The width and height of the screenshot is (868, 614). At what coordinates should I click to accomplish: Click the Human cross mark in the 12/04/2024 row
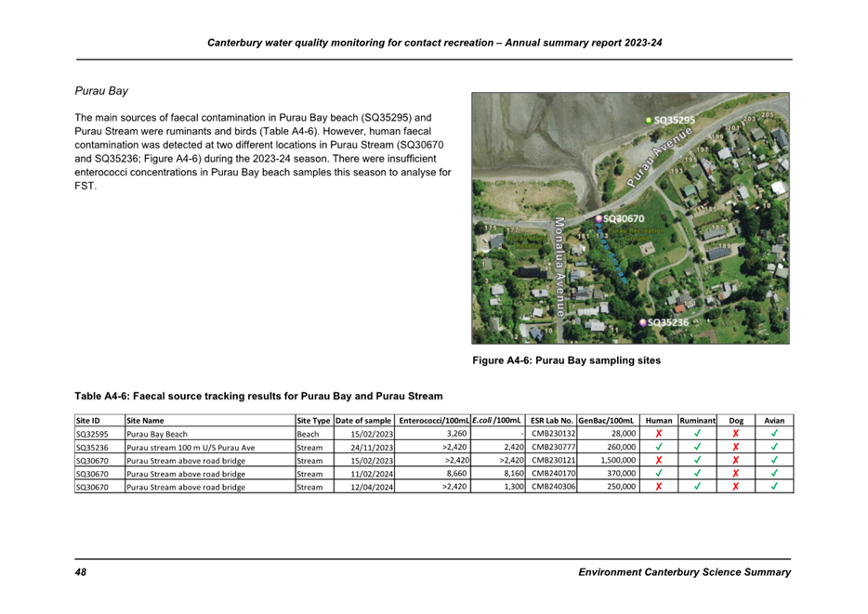tap(659, 487)
